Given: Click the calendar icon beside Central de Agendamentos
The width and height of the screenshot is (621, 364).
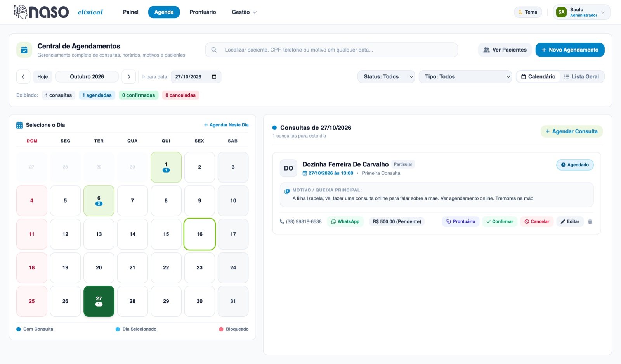Looking at the screenshot, I should click(x=24, y=50).
